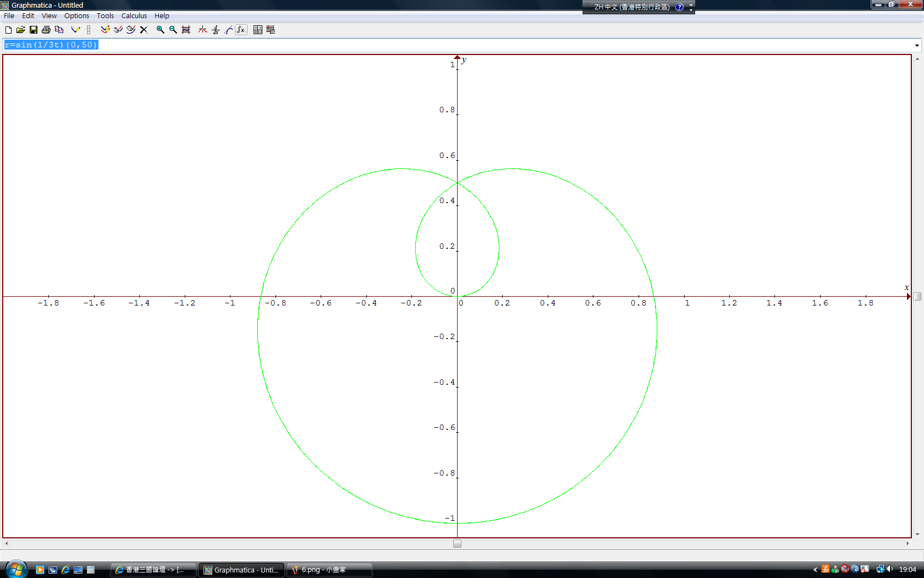Copy graphs using the copy icon

pos(59,30)
